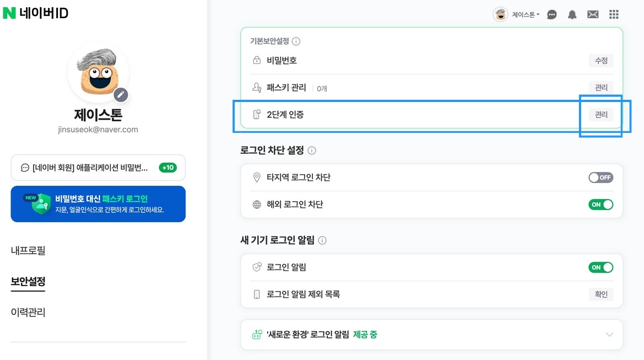Click 관리 button for 2단계 인증
This screenshot has width=644, height=360.
tap(601, 115)
